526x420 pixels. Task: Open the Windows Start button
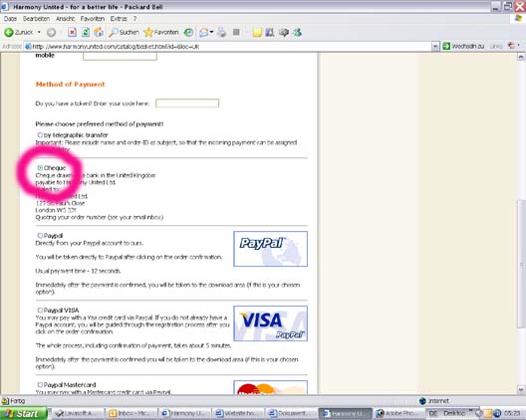pos(24,414)
